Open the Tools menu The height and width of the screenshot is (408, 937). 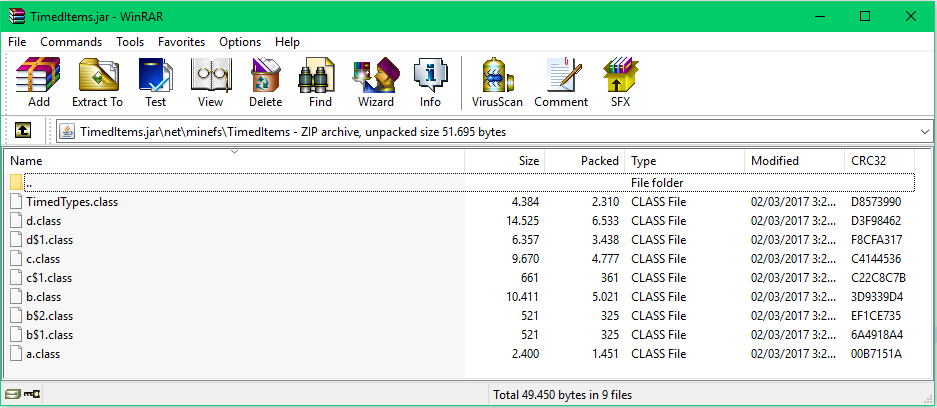(x=130, y=42)
